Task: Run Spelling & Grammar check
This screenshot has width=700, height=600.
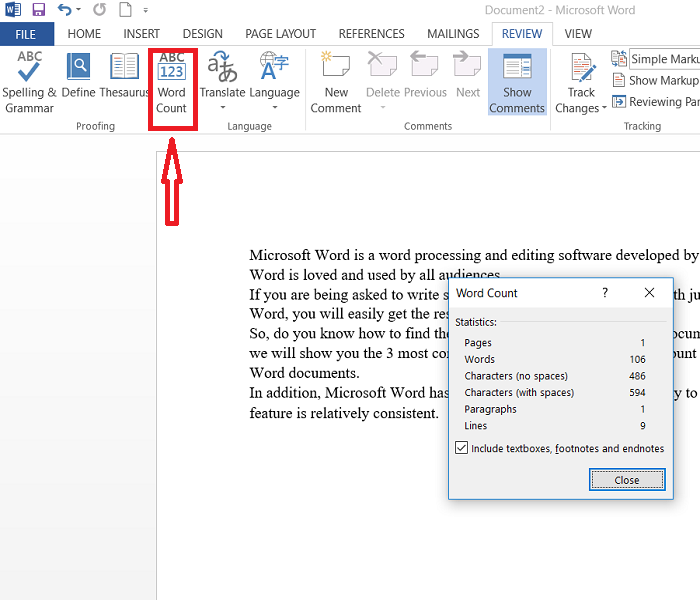Action: pyautogui.click(x=29, y=82)
